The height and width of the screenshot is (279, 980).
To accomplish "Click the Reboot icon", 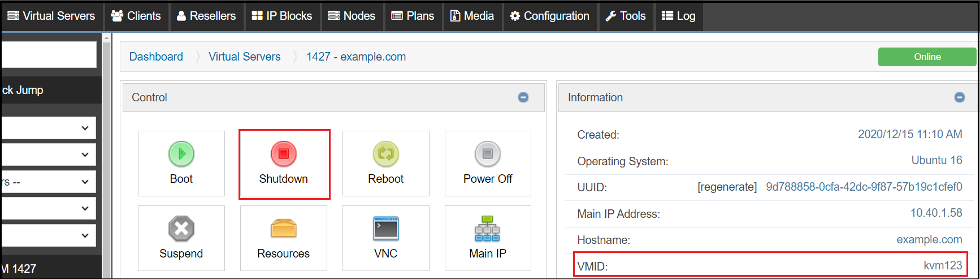I will click(385, 154).
